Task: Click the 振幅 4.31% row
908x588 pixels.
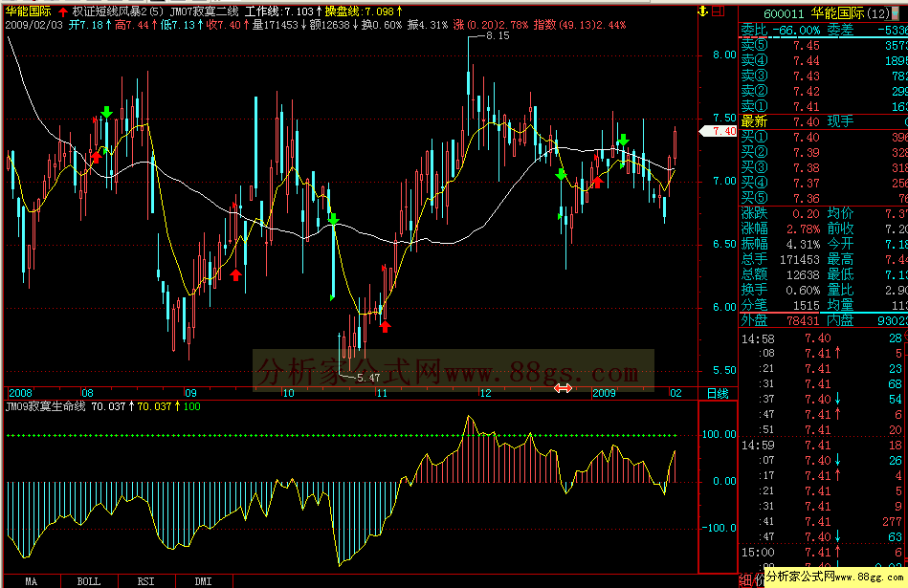Action: (x=781, y=244)
